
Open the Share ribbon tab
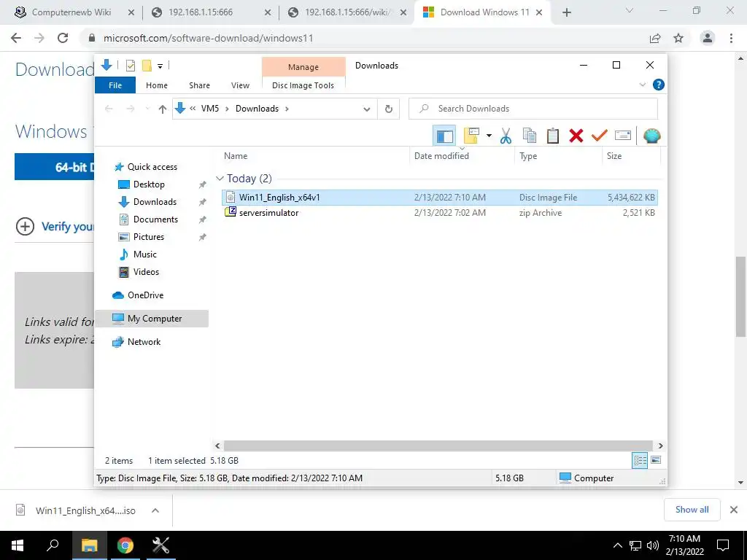[x=199, y=85]
